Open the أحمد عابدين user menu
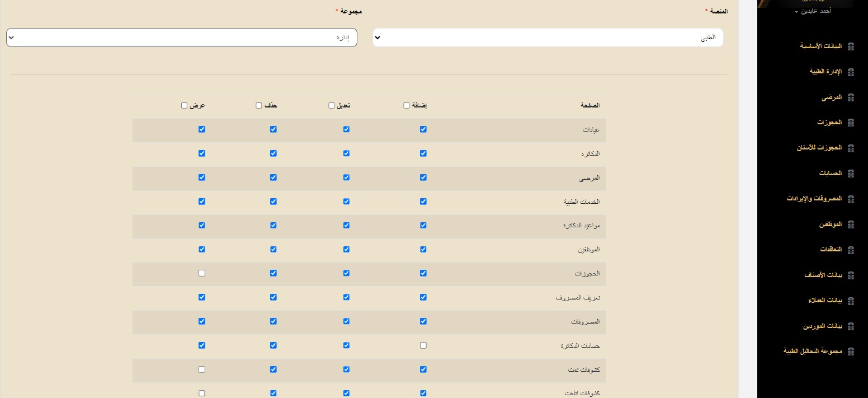The image size is (868, 398). (x=813, y=11)
